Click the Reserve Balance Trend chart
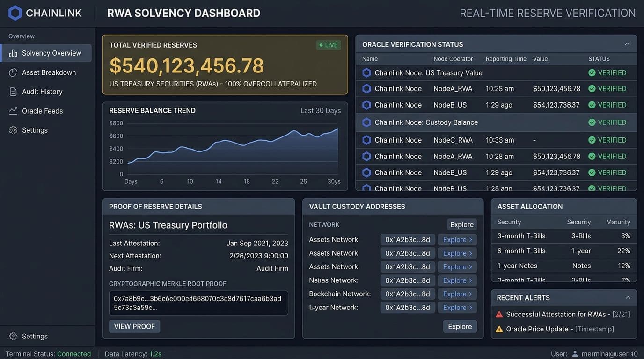The height and width of the screenshot is (359, 644). 225,146
